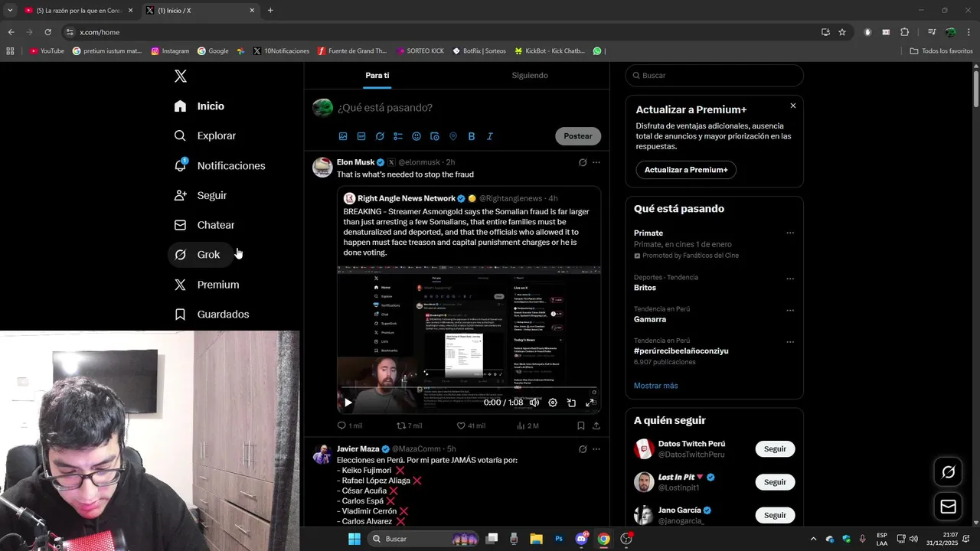This screenshot has height=551, width=980.
Task: Add a poll to the post
Action: coord(398,136)
